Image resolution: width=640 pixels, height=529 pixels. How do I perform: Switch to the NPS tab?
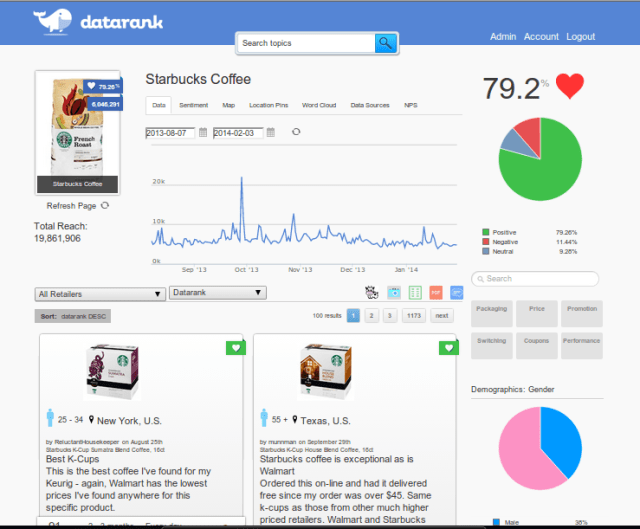click(x=411, y=105)
